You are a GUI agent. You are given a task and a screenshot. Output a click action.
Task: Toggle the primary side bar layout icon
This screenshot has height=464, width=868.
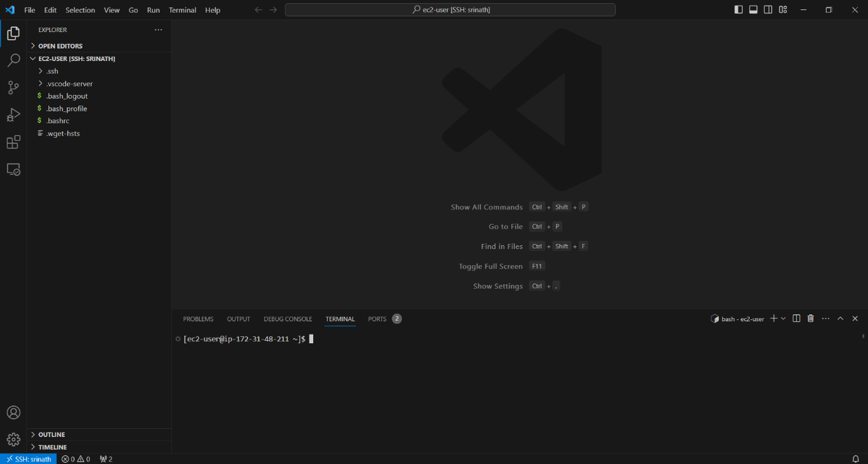pyautogui.click(x=738, y=9)
